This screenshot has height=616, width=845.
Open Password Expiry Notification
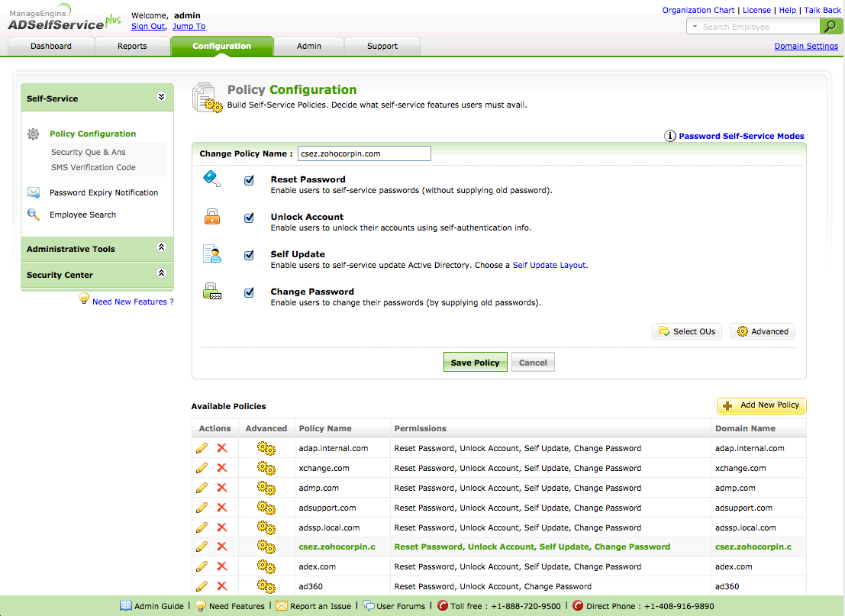pyautogui.click(x=104, y=192)
